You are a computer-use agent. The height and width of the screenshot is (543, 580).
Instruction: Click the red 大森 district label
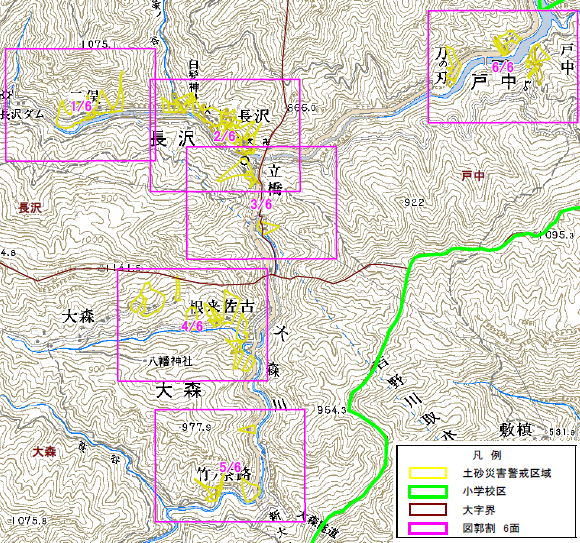(x=44, y=452)
